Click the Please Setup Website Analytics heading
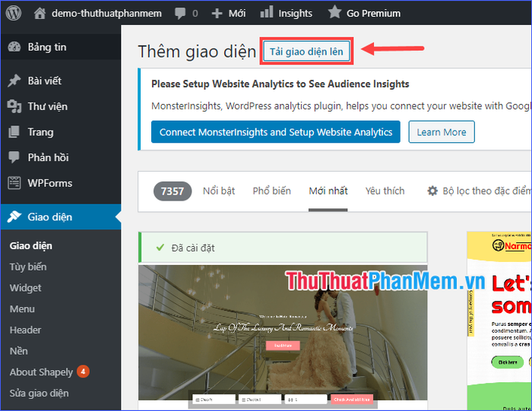The width and height of the screenshot is (532, 411). point(280,84)
